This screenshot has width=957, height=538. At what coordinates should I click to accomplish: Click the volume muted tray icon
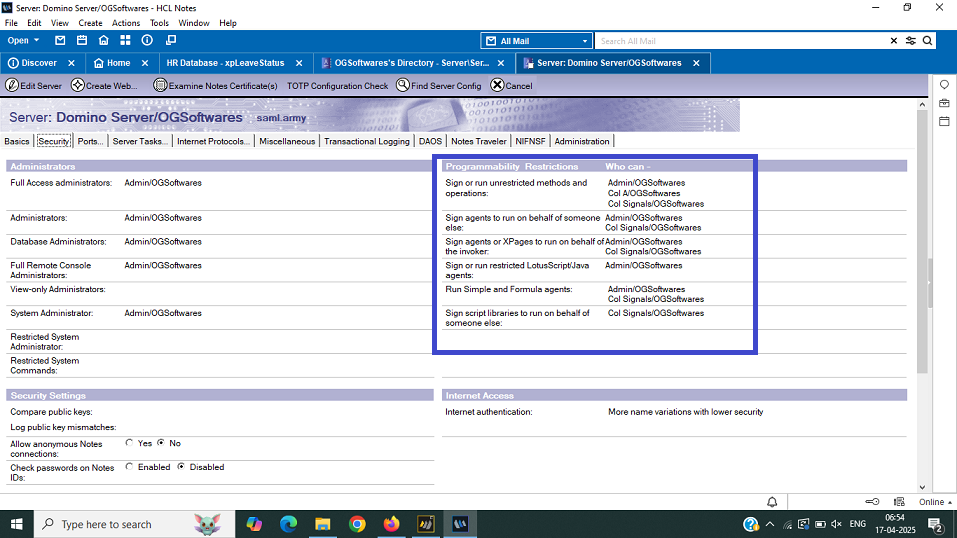tap(837, 524)
